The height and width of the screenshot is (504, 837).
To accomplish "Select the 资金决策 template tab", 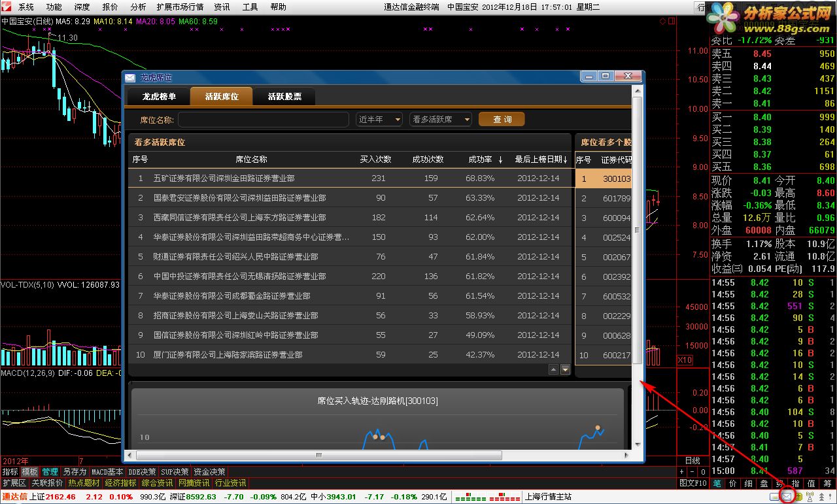I will tap(209, 471).
